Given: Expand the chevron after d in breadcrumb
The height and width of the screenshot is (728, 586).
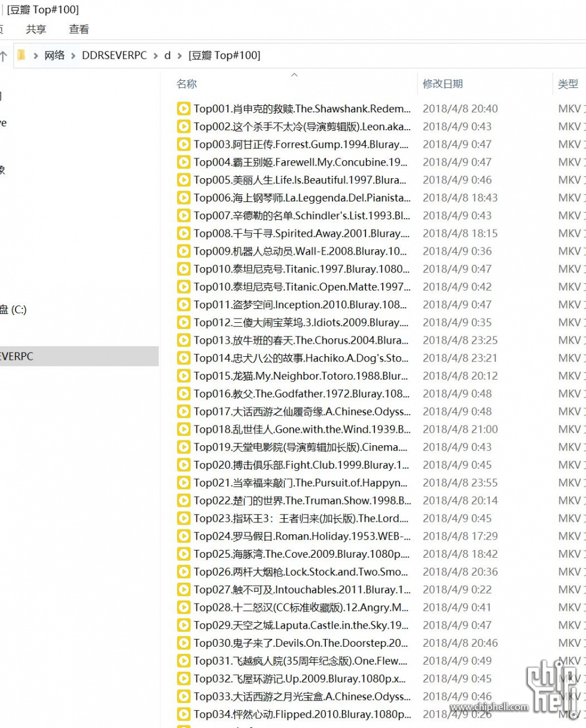Looking at the screenshot, I should pyautogui.click(x=179, y=55).
